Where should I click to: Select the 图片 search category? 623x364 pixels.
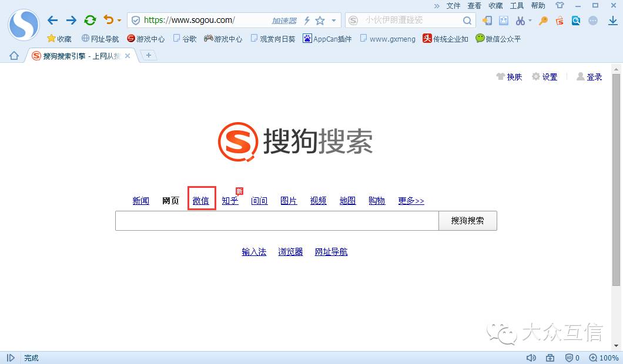pyautogui.click(x=289, y=200)
